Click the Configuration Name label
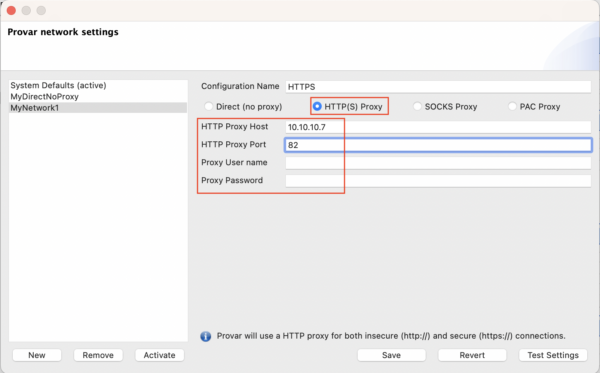This screenshot has width=600, height=373. click(240, 86)
